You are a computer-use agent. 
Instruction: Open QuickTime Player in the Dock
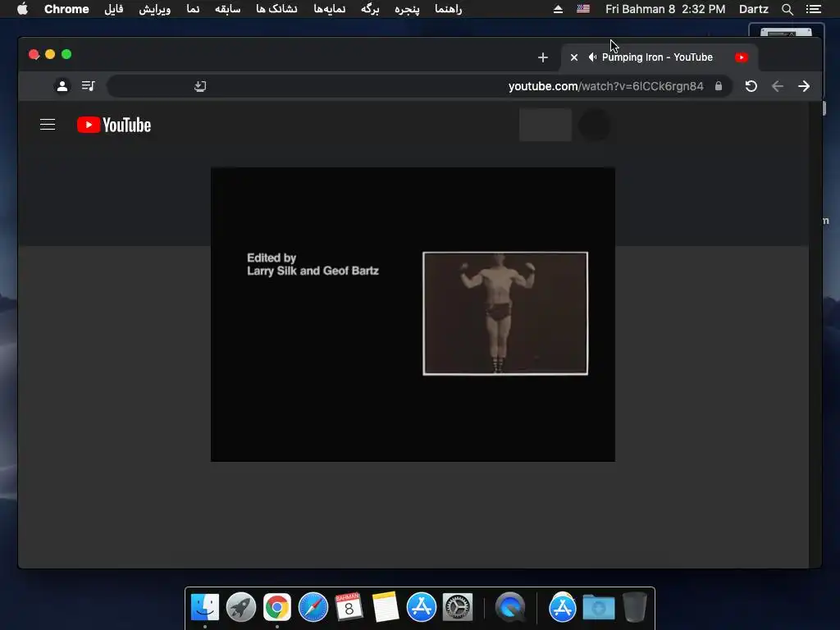pyautogui.click(x=510, y=607)
